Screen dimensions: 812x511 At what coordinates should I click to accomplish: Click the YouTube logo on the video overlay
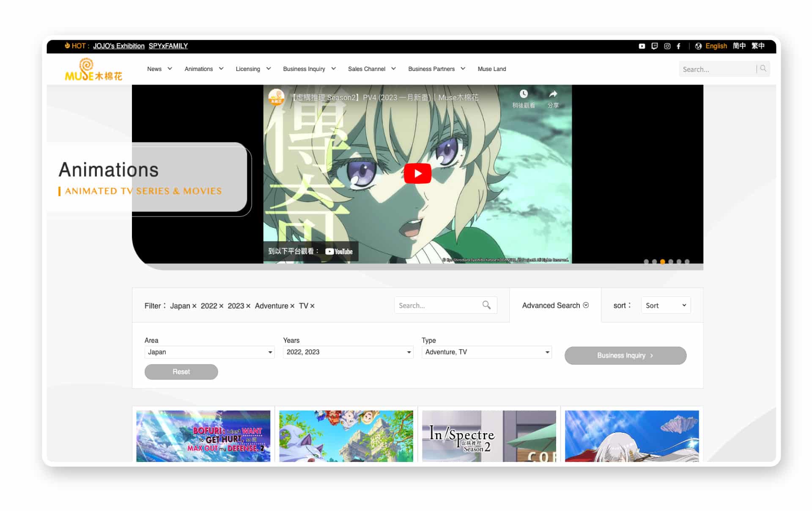coord(339,251)
